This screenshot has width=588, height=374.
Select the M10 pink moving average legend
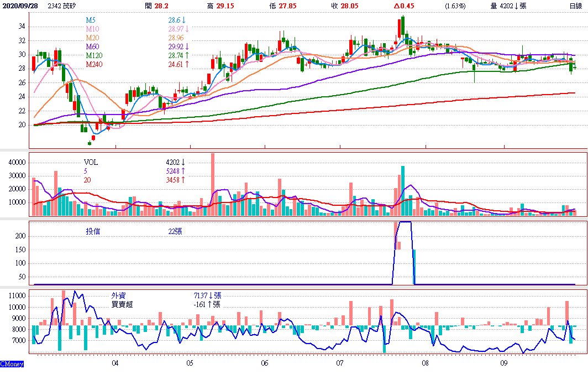coord(92,28)
